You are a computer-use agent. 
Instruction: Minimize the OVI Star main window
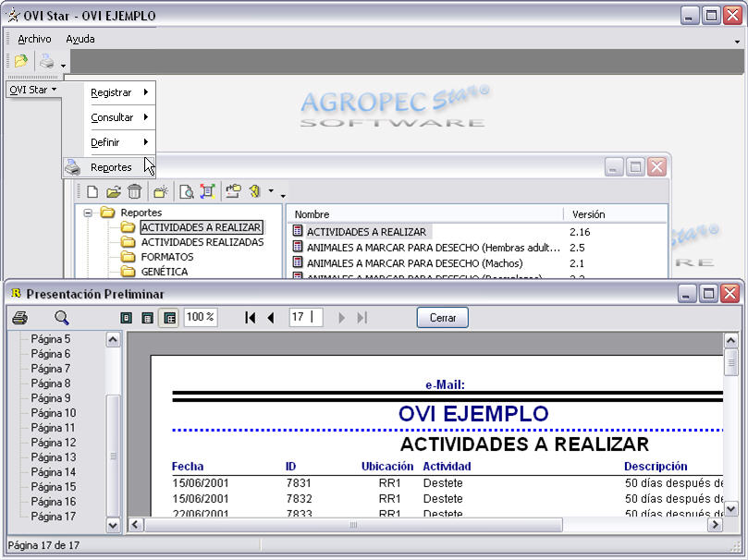click(x=689, y=16)
